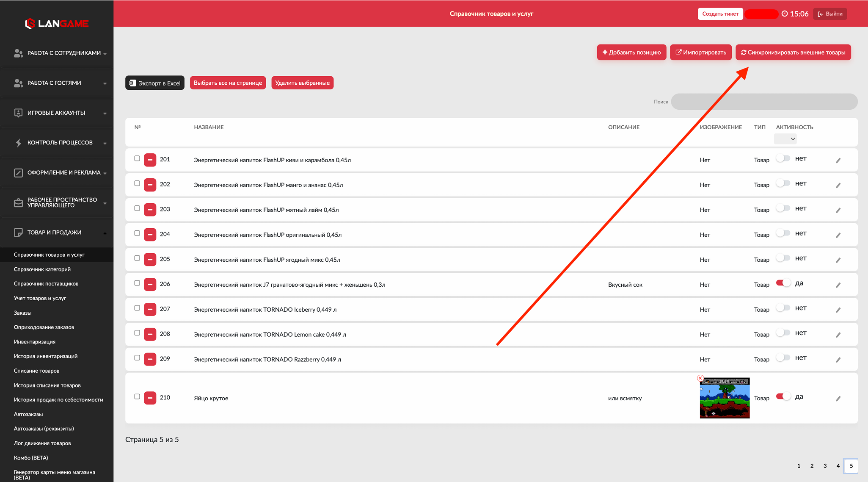The image size is (868, 482).
Task: Click the LANGAME logo
Action: pos(57,24)
